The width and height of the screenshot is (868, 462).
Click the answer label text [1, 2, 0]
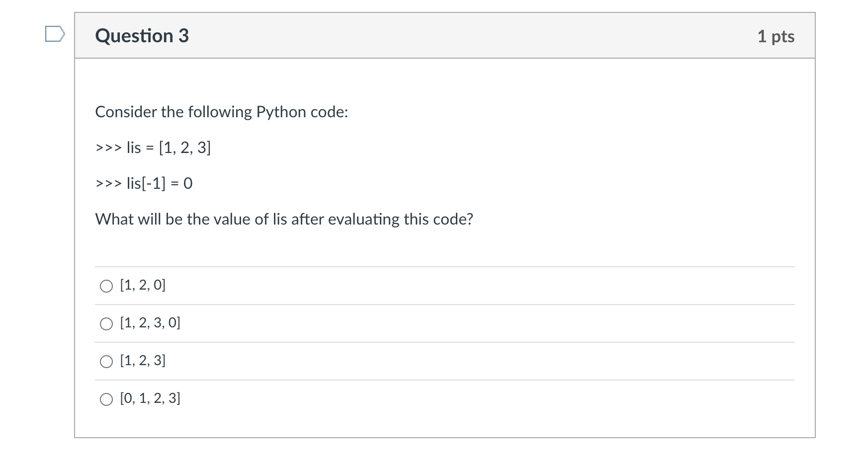[x=143, y=285]
